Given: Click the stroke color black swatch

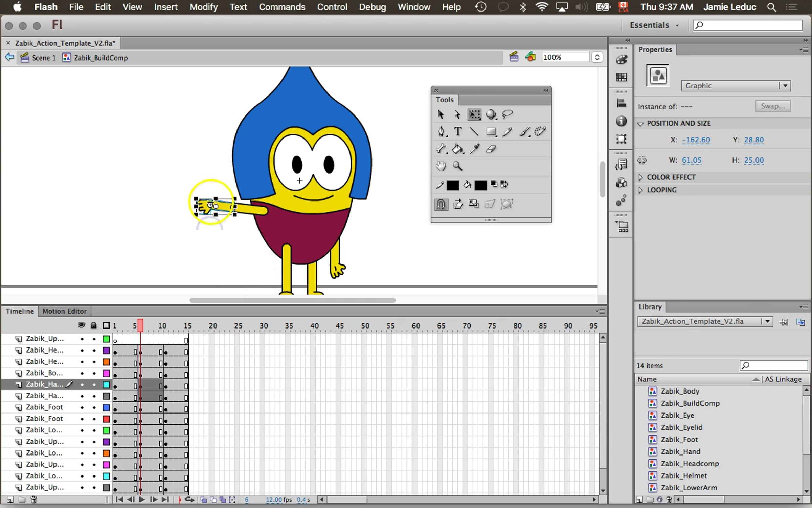Looking at the screenshot, I should click(x=453, y=185).
